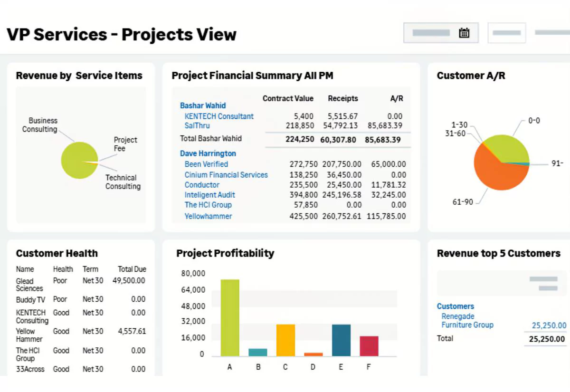The height and width of the screenshot is (392, 570).
Task: Click the Contract Value column header
Action: pos(288,98)
